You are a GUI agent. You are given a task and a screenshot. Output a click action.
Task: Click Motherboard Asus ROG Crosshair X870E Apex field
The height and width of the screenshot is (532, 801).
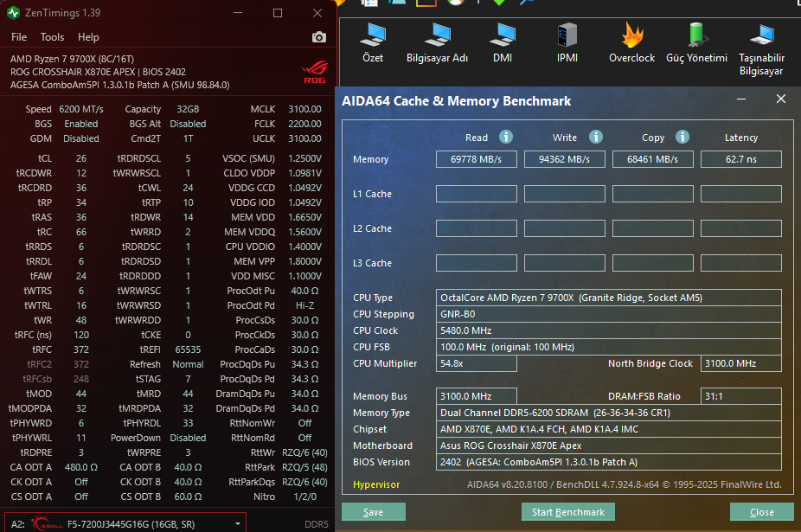(608, 445)
